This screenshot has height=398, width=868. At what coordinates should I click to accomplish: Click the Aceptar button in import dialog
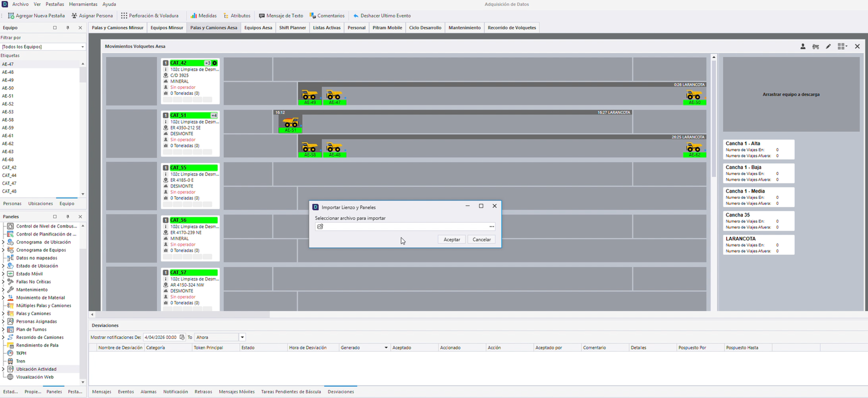452,240
